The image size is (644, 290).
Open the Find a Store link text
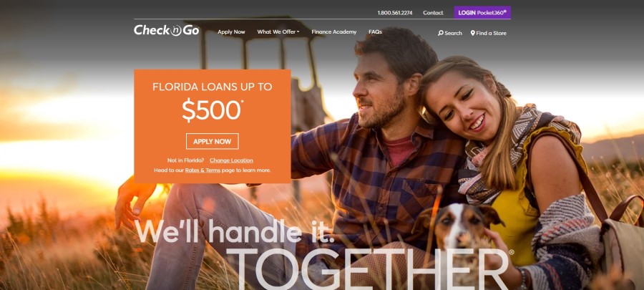coord(491,33)
